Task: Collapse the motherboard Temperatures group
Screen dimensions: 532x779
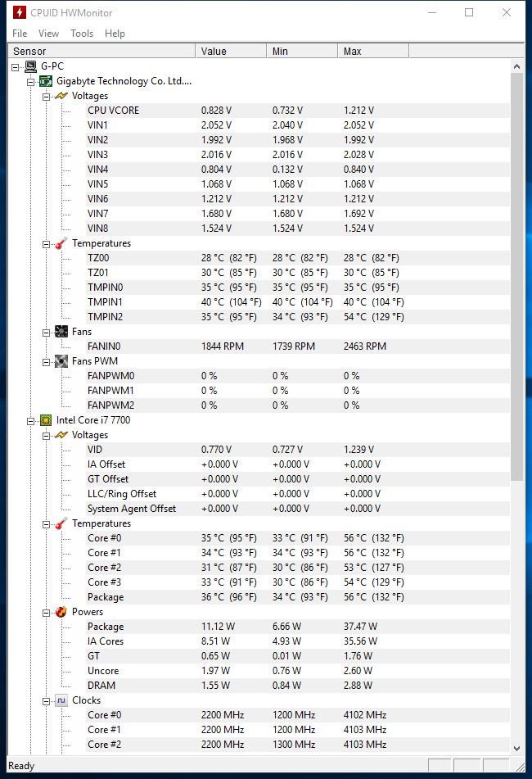Action: pos(46,244)
